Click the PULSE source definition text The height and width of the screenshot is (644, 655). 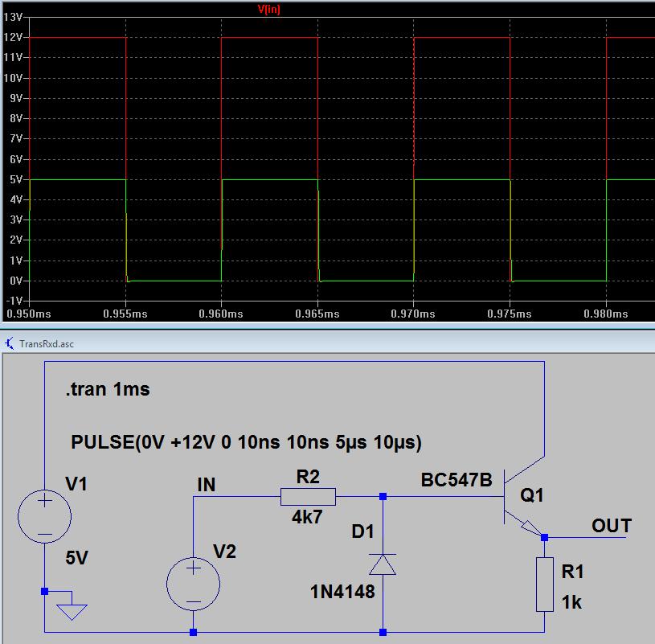click(x=247, y=442)
